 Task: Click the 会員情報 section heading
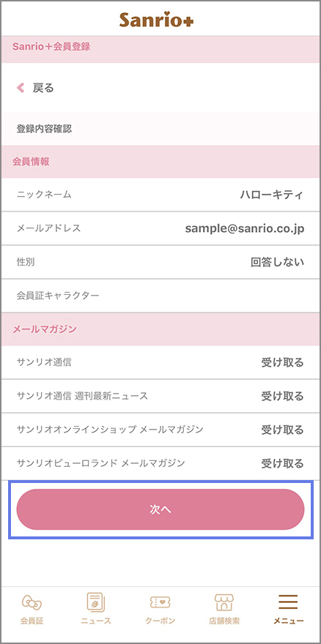click(x=31, y=162)
